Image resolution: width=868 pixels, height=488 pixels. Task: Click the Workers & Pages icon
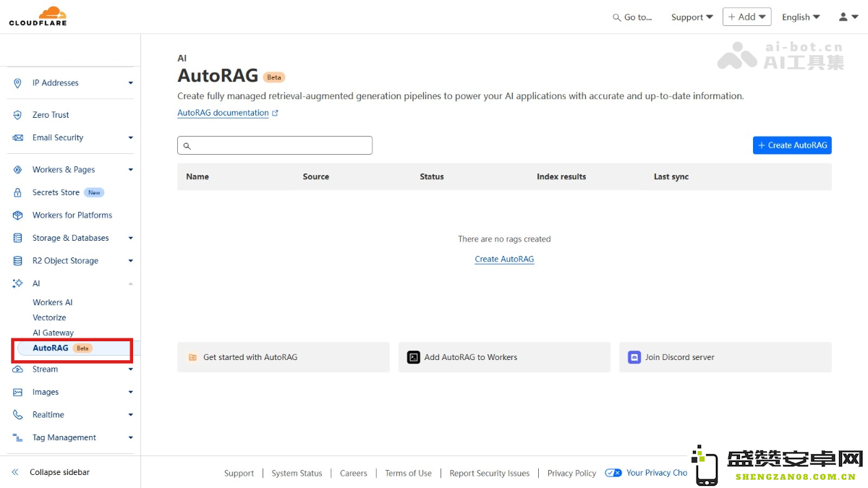tap(17, 170)
